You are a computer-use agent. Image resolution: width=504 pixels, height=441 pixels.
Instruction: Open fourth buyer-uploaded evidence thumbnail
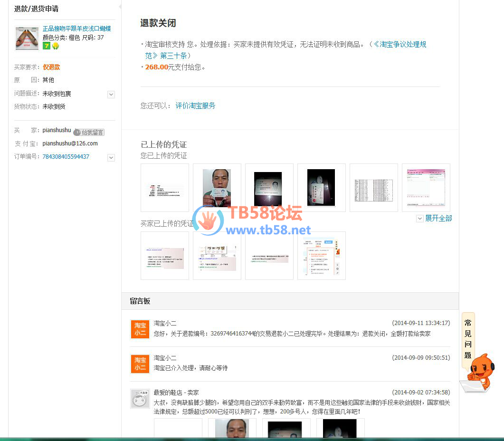[x=322, y=256]
